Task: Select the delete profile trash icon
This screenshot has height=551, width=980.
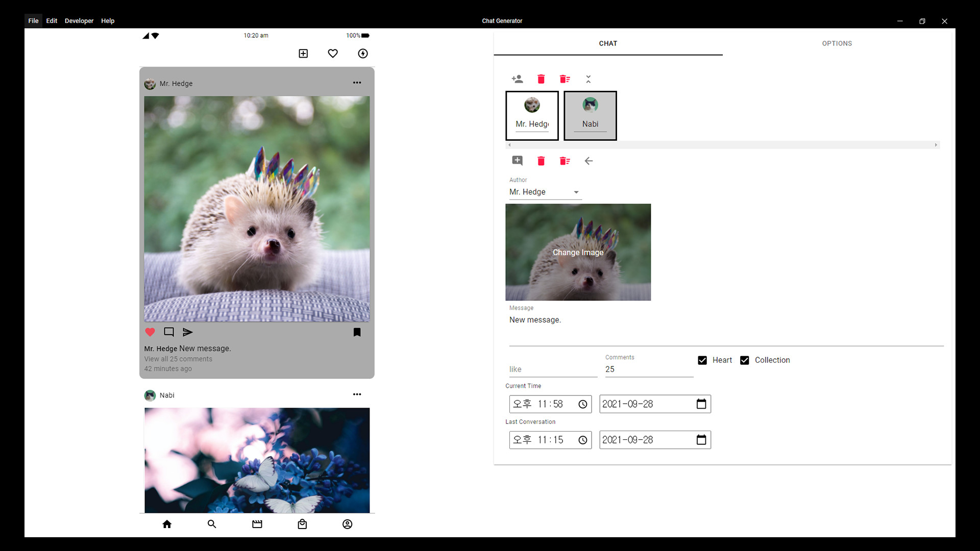Action: pos(541,79)
